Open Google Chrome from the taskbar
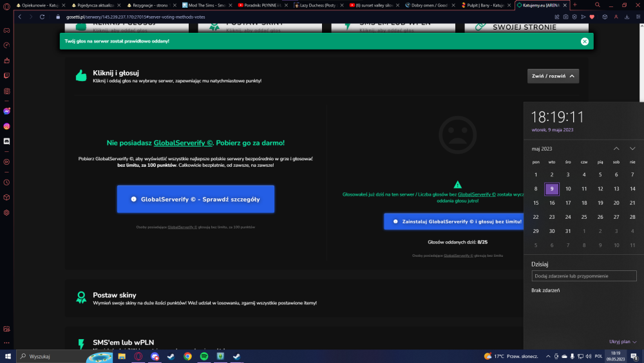Viewport: 644px width, 363px height. pyautogui.click(x=187, y=357)
